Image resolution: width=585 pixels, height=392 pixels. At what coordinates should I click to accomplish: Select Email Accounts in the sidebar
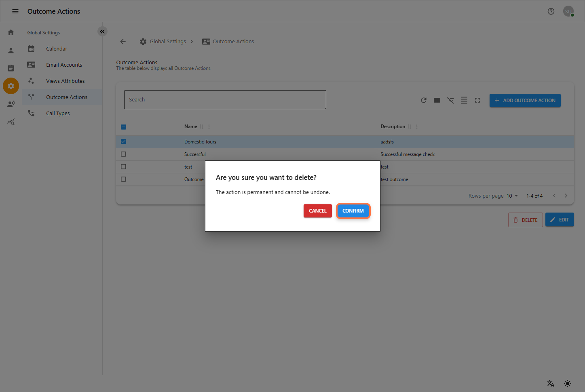[x=64, y=65]
